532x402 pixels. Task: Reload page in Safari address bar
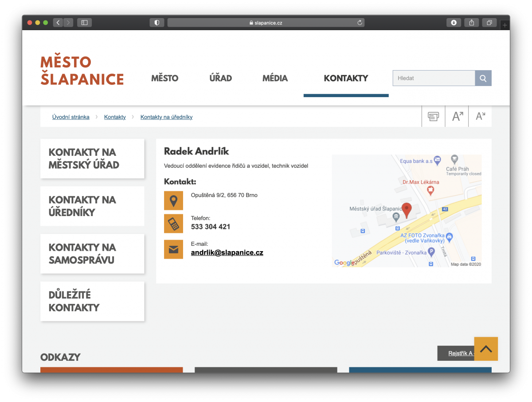[x=360, y=23]
